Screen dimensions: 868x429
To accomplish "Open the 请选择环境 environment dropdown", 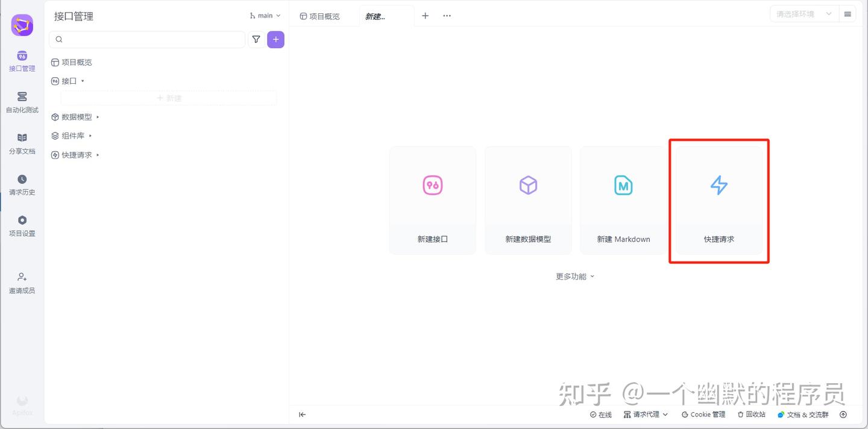I will [804, 14].
